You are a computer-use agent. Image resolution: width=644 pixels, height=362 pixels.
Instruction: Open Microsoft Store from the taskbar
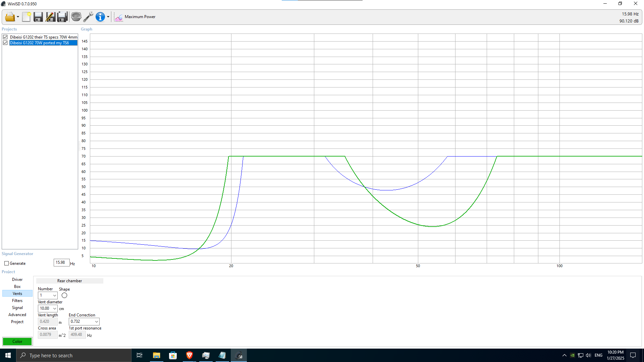pyautogui.click(x=173, y=355)
